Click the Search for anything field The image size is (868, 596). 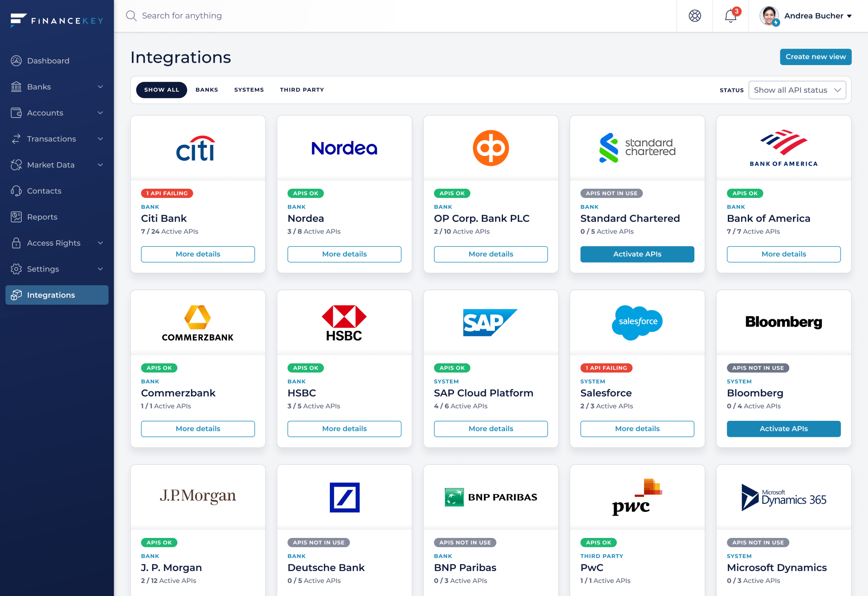182,16
